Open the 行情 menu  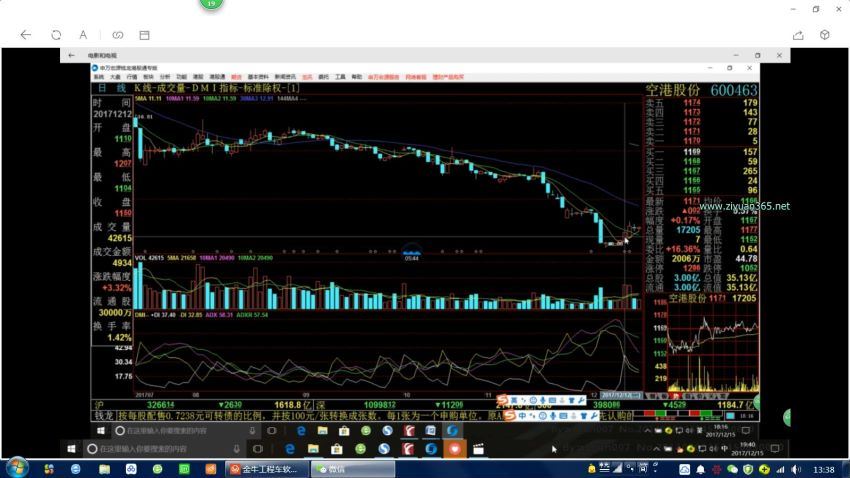[132, 77]
